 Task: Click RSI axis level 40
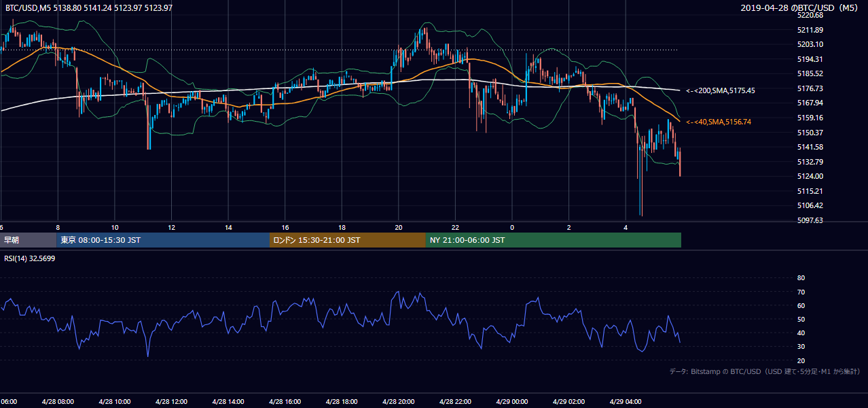[x=801, y=333]
